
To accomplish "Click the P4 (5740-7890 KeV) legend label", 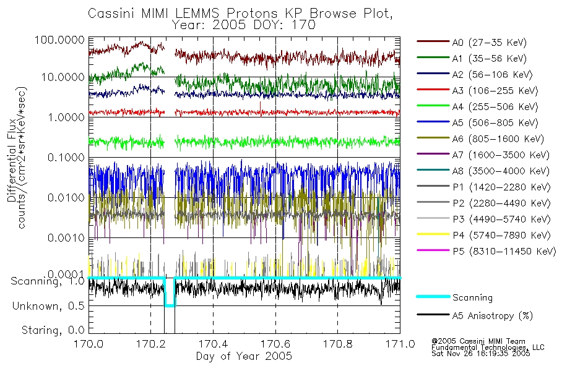I will click(501, 236).
